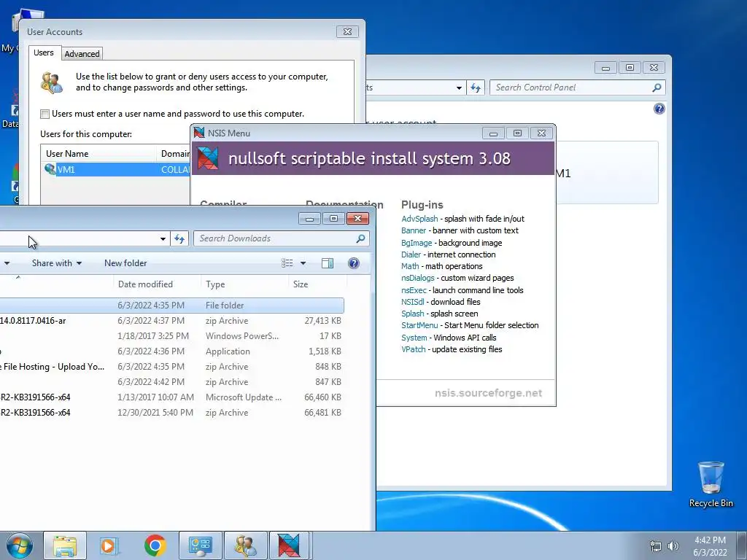Open the BgImage plug-in link
Screen dimensions: 747x560
(417, 243)
